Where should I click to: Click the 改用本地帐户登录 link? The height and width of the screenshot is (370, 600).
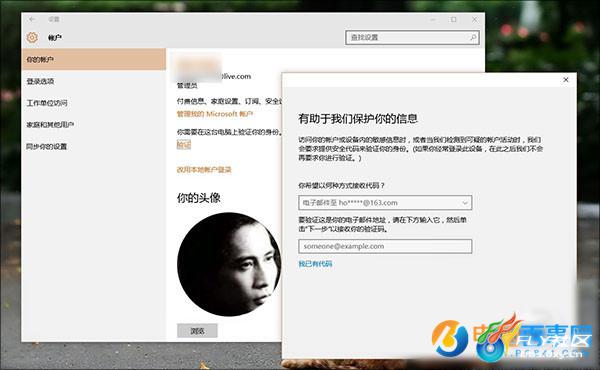(x=204, y=170)
